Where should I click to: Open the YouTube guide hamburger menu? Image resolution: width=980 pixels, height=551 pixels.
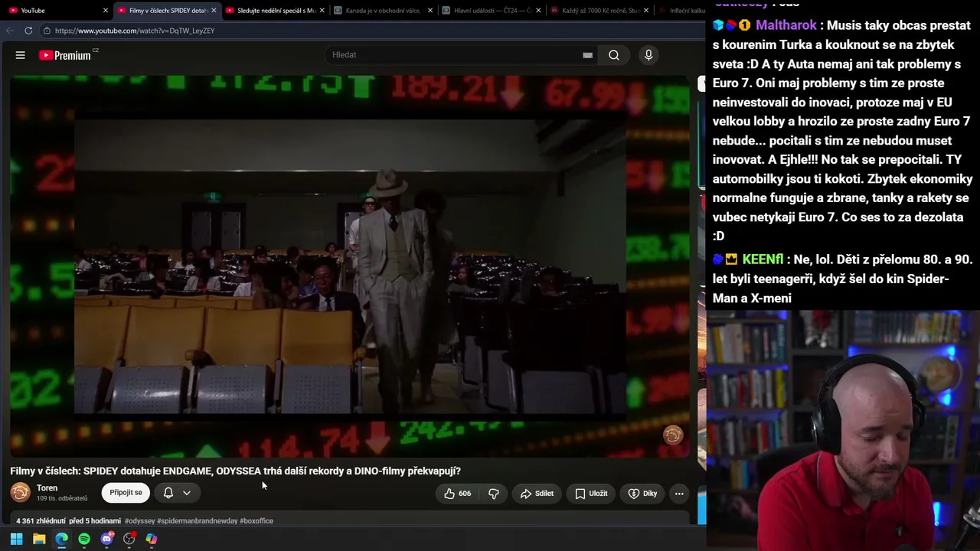tap(21, 55)
